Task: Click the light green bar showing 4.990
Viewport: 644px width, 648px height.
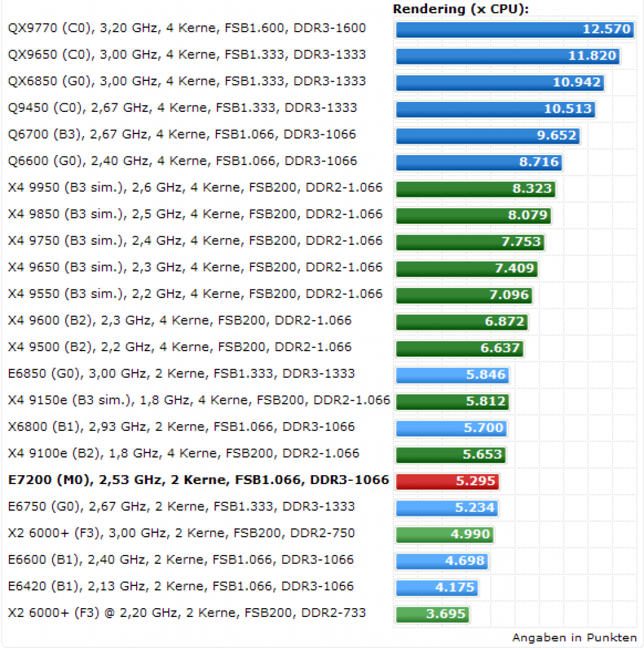Action: 445,534
